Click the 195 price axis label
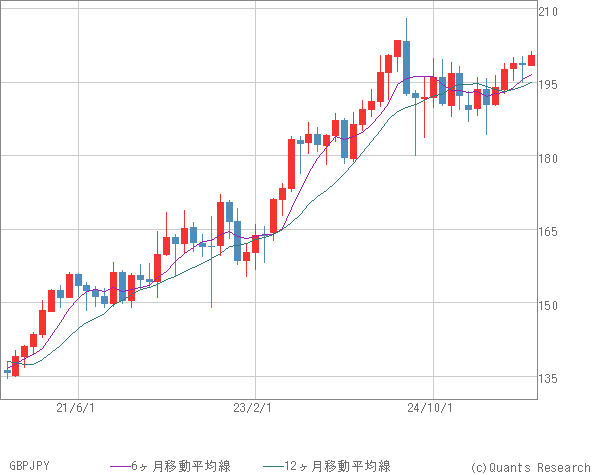600x475 pixels. [548, 85]
